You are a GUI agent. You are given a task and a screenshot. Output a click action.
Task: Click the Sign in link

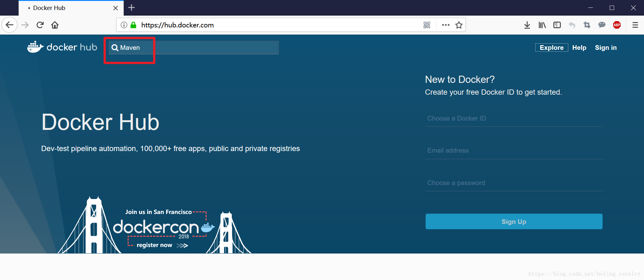[606, 48]
